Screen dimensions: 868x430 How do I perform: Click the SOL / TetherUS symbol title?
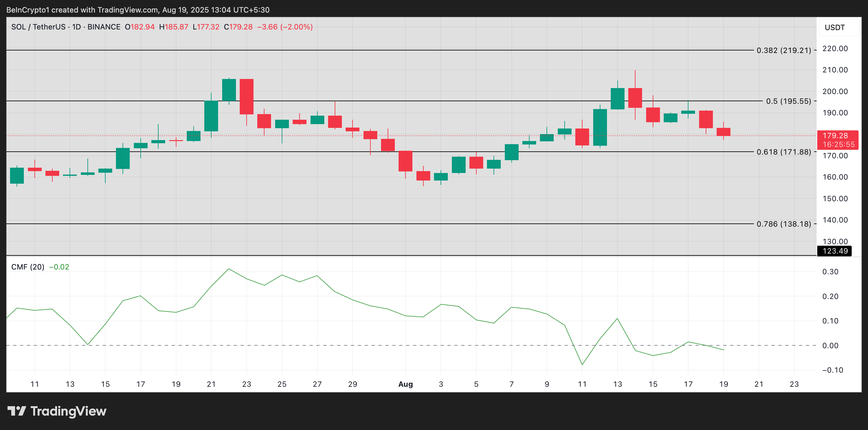tap(38, 27)
